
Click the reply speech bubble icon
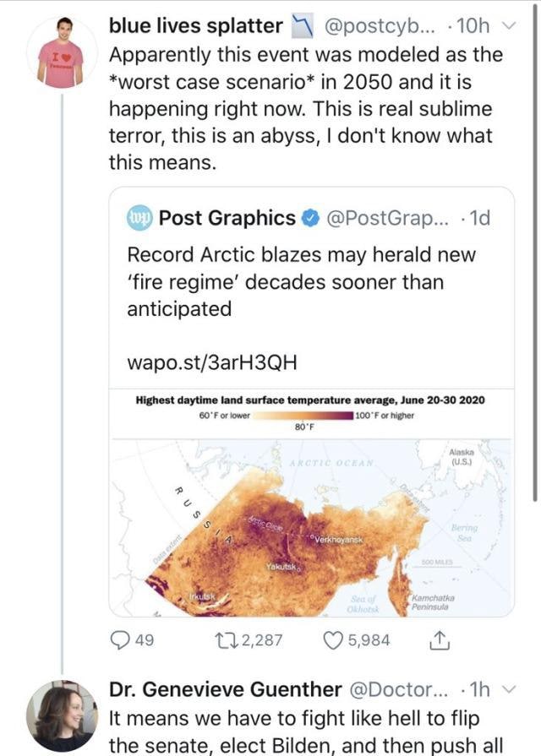120,641
